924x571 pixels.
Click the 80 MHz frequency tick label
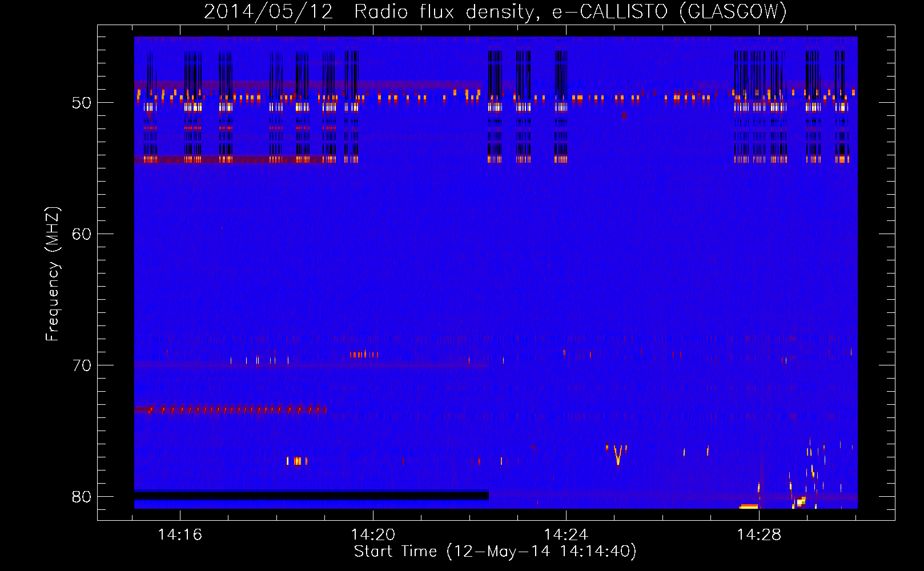click(82, 497)
